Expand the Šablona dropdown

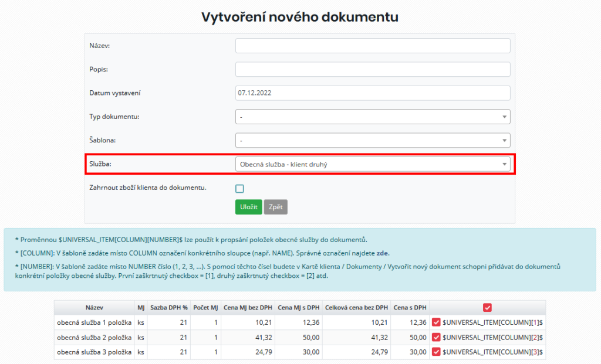(x=373, y=140)
